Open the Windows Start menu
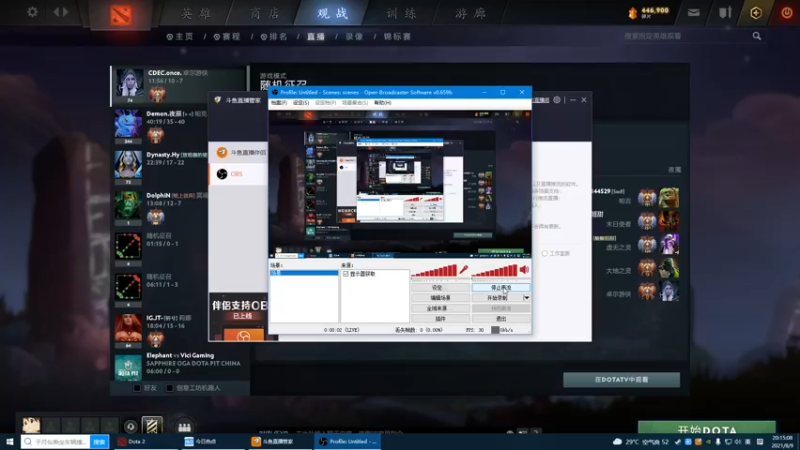 (9, 442)
